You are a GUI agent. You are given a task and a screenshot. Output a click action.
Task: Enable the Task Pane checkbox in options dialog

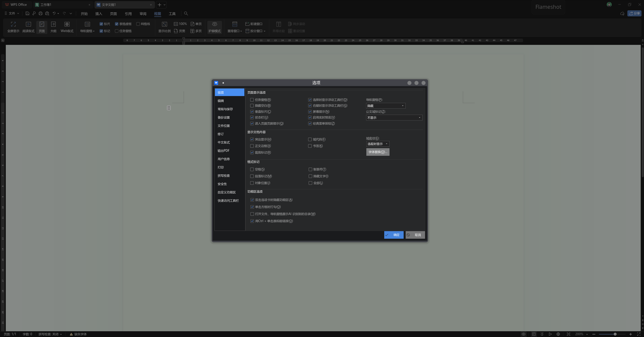click(252, 100)
